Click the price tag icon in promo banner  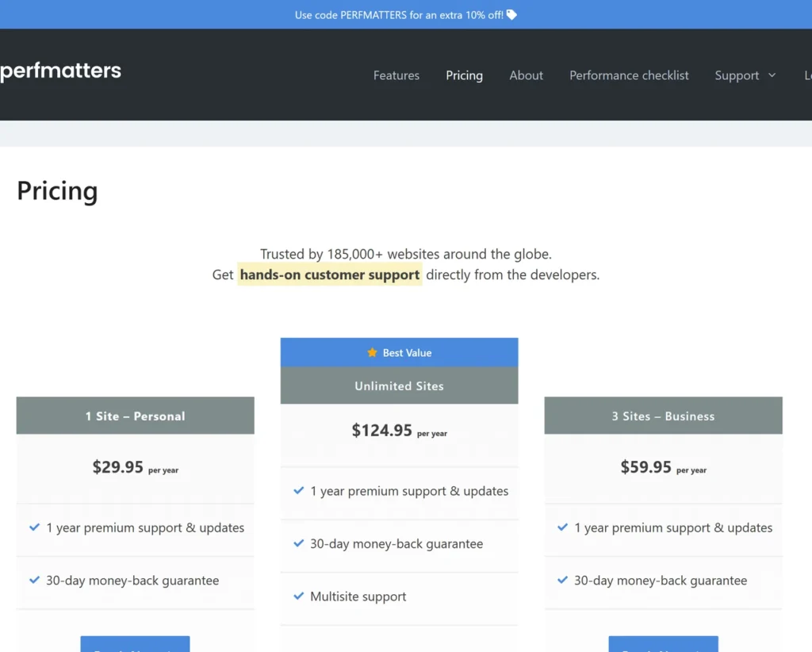point(511,15)
